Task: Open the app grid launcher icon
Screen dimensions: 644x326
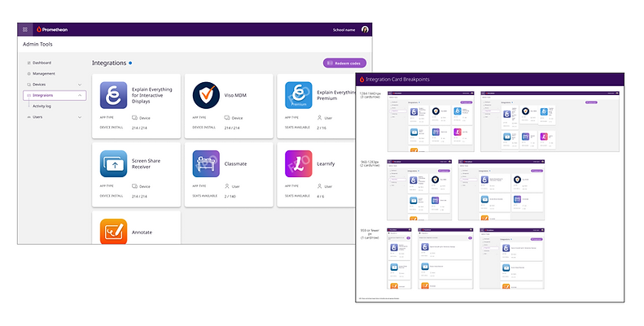Action: pos(25,29)
